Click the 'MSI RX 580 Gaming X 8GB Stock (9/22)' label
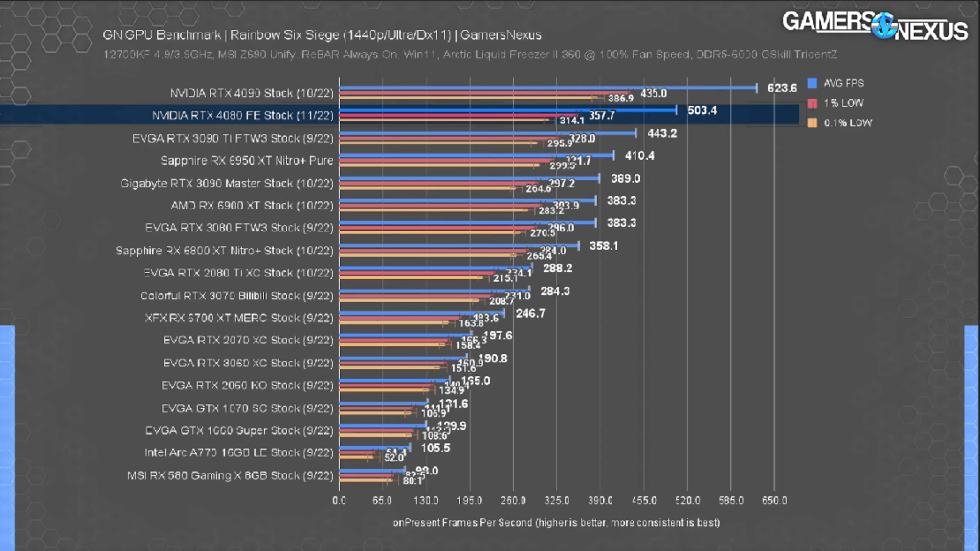 click(x=231, y=475)
